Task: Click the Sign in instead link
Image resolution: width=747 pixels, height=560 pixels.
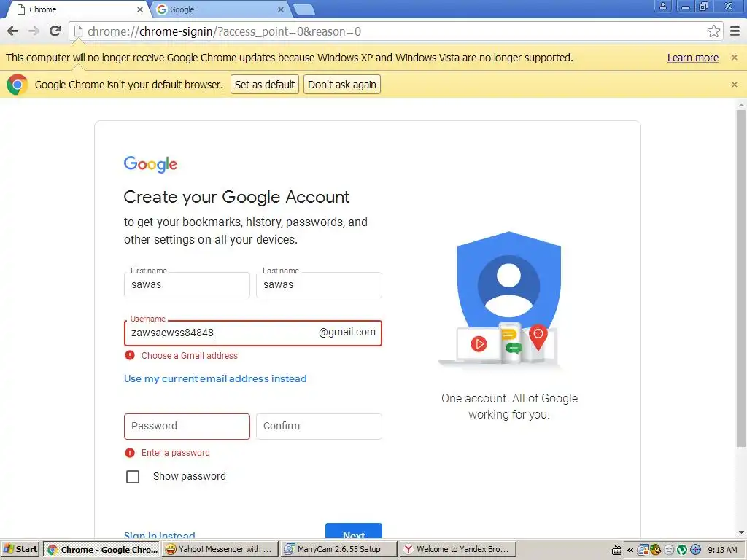Action: tap(160, 534)
